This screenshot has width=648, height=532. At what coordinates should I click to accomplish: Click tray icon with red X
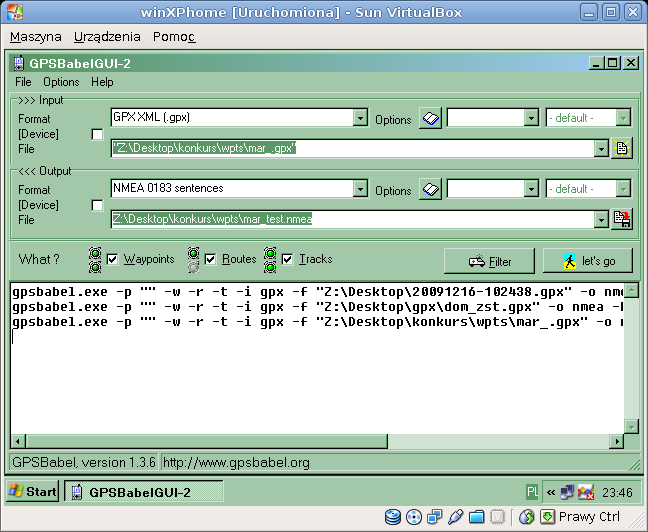[586, 492]
